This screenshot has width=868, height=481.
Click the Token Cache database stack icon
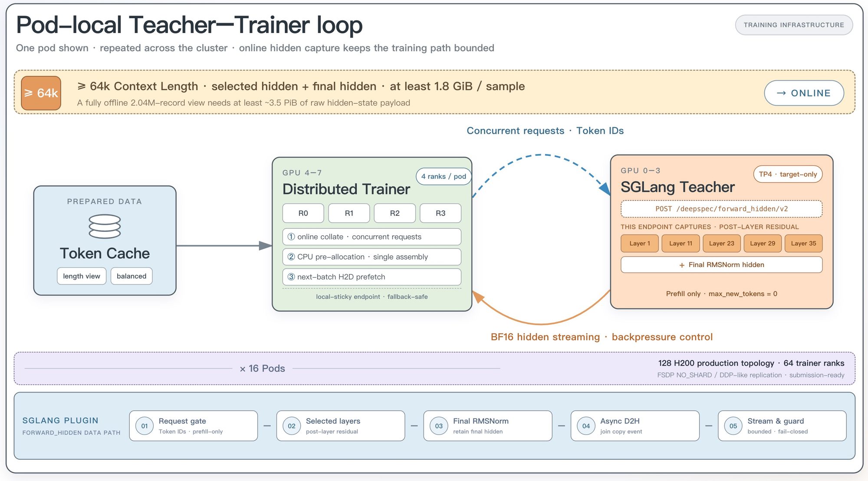click(105, 226)
